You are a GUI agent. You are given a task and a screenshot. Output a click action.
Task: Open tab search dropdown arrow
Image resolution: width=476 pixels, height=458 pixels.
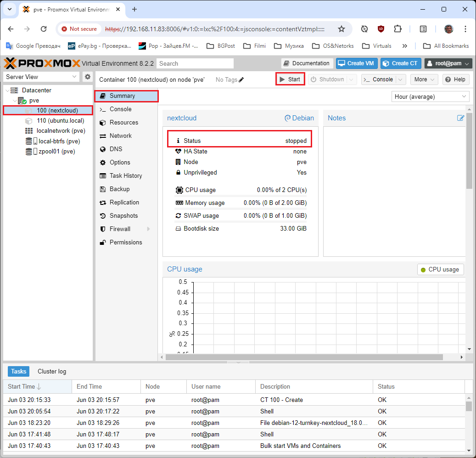10,9
